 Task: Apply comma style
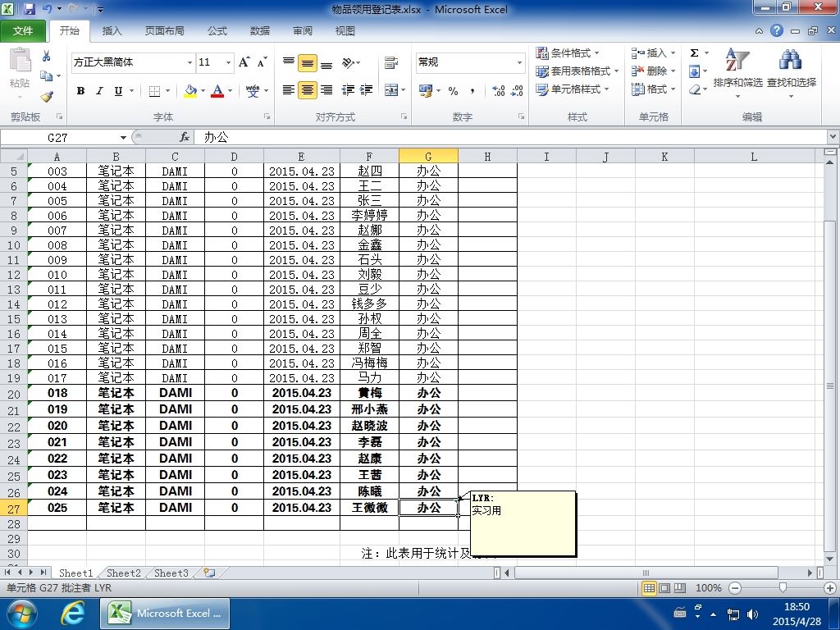coord(472,91)
